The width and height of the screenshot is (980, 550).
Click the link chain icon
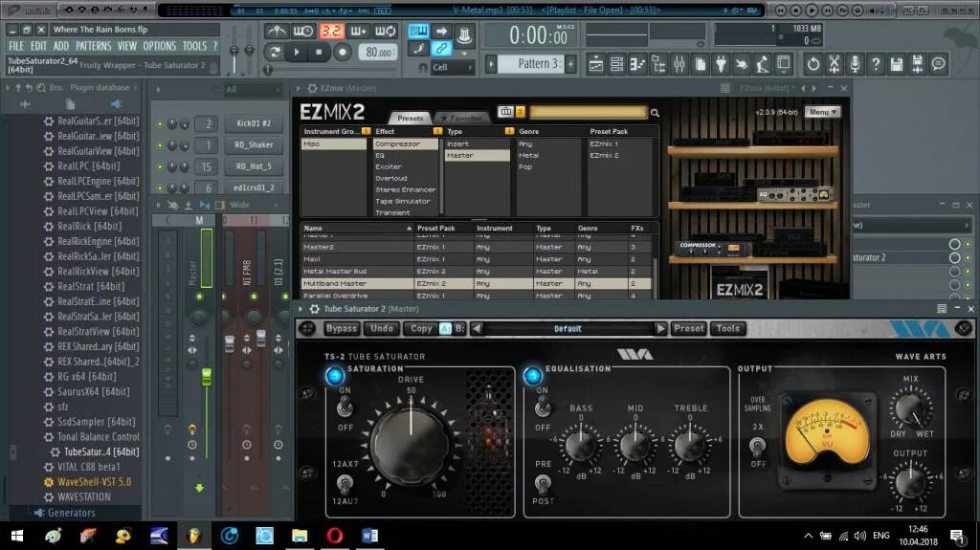click(441, 48)
